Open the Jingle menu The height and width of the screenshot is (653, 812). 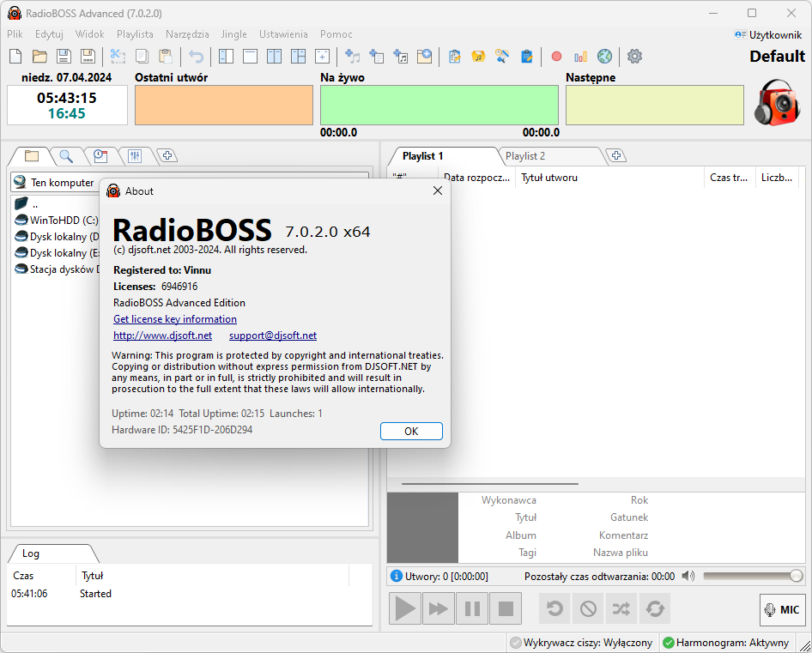pyautogui.click(x=233, y=34)
